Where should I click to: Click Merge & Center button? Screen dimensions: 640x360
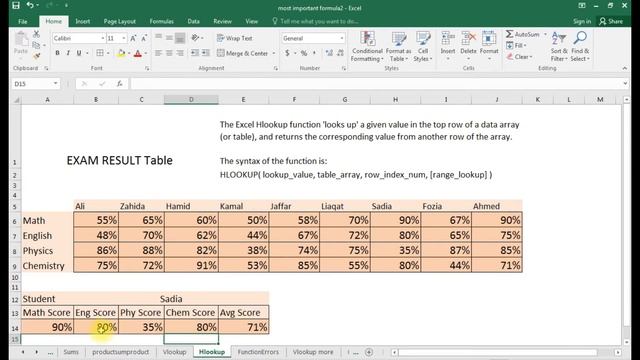[242, 53]
